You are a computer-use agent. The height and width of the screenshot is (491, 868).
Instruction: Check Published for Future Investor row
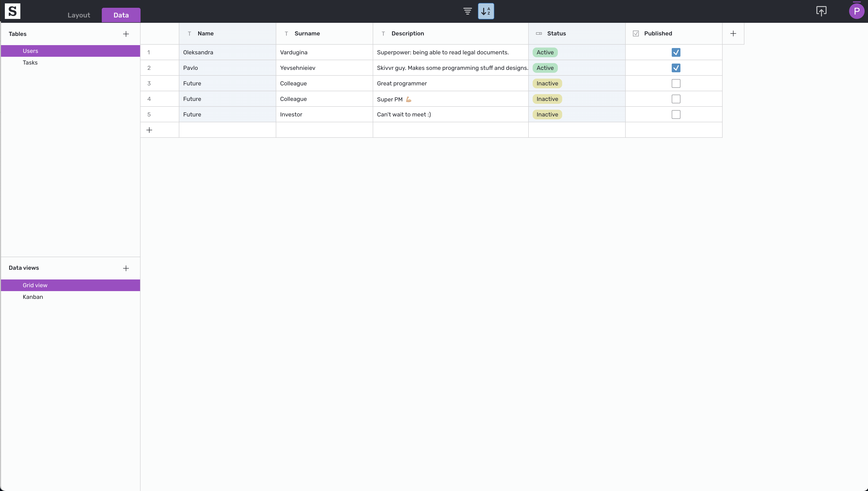click(676, 114)
